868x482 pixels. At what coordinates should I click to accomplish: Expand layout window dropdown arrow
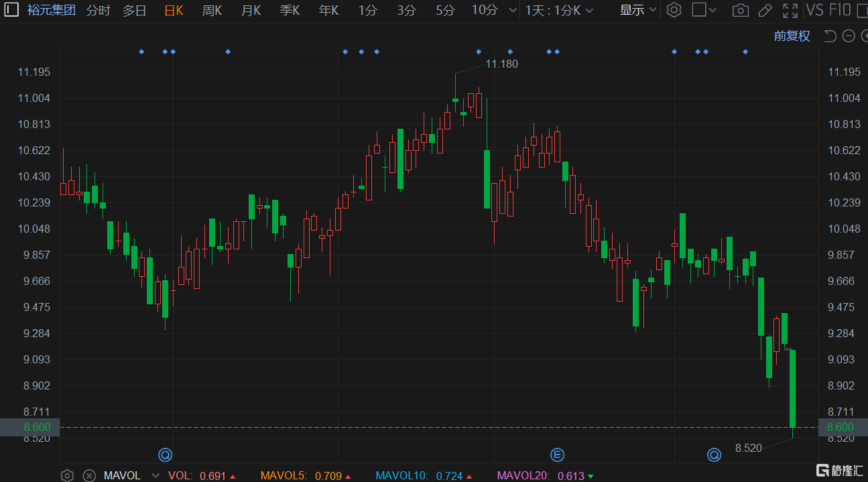pos(712,10)
